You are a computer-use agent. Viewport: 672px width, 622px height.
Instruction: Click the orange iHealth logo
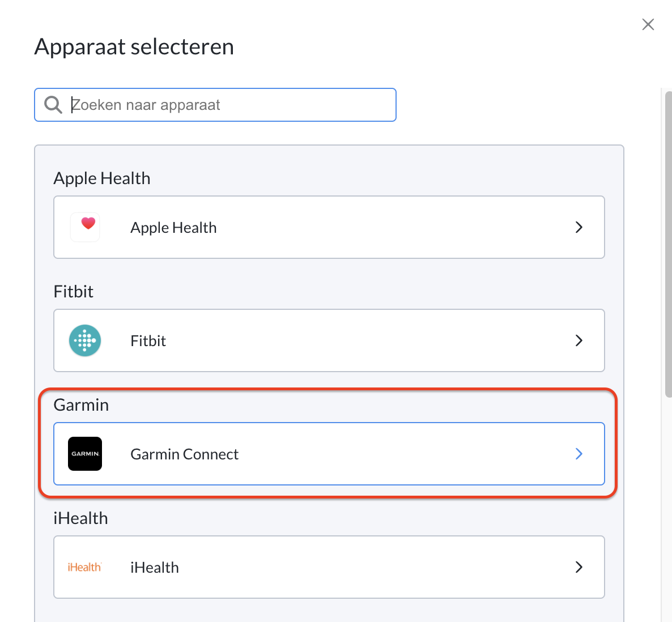pyautogui.click(x=84, y=567)
